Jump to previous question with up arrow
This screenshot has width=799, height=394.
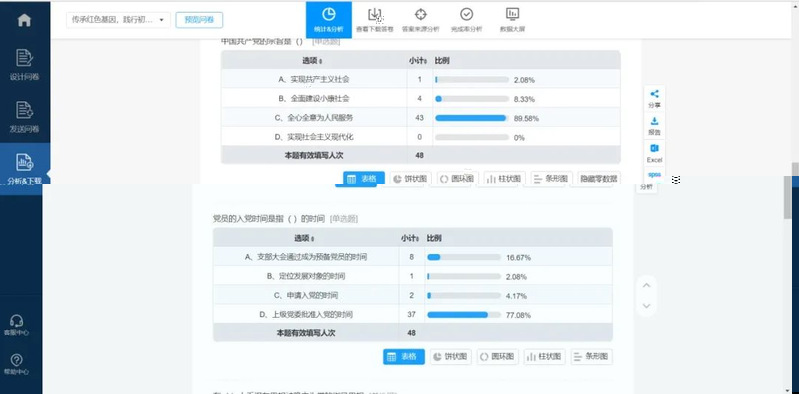pos(647,285)
